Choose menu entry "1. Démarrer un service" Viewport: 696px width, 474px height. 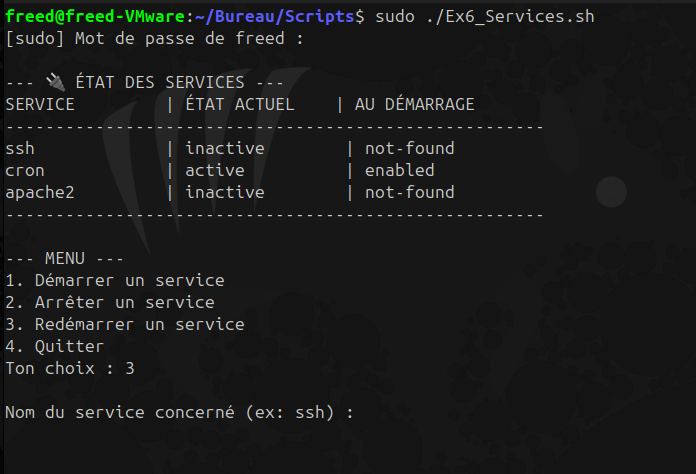[115, 280]
